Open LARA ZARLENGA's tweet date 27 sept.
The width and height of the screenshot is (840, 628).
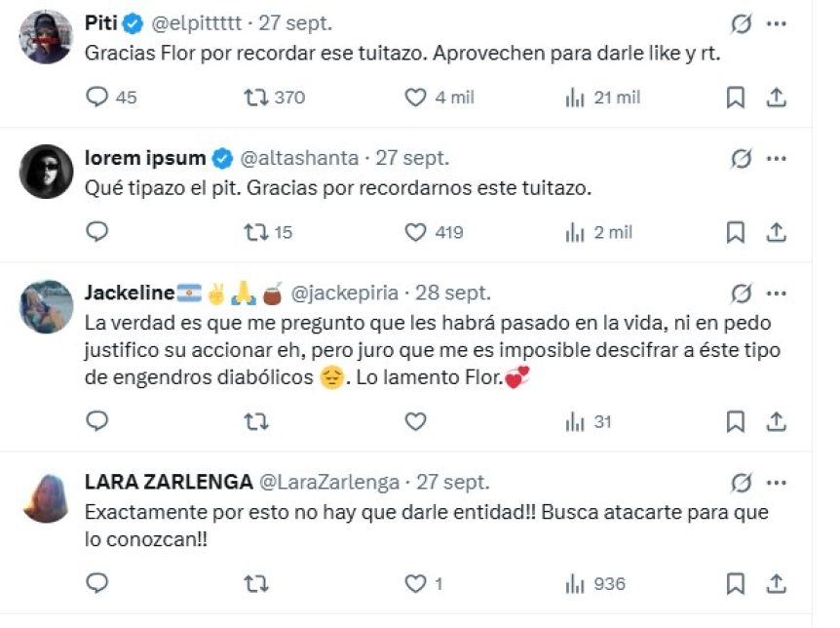click(453, 482)
